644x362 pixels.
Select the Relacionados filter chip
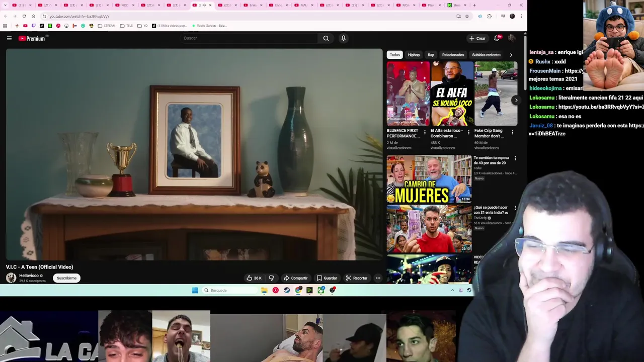pyautogui.click(x=453, y=55)
